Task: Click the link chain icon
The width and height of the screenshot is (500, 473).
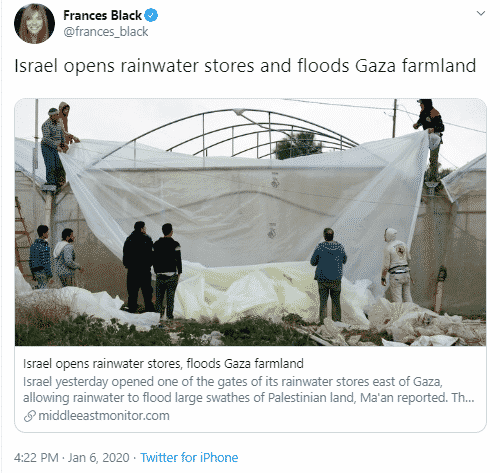Action: pyautogui.click(x=30, y=416)
